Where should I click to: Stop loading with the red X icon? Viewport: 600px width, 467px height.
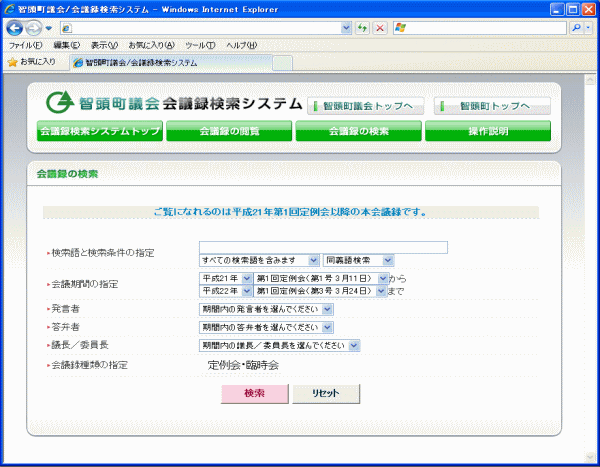pos(380,28)
